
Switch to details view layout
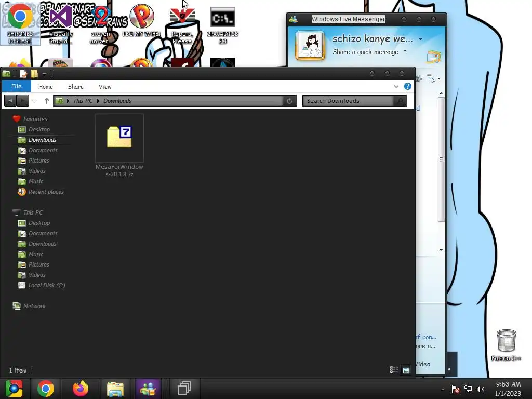click(394, 370)
